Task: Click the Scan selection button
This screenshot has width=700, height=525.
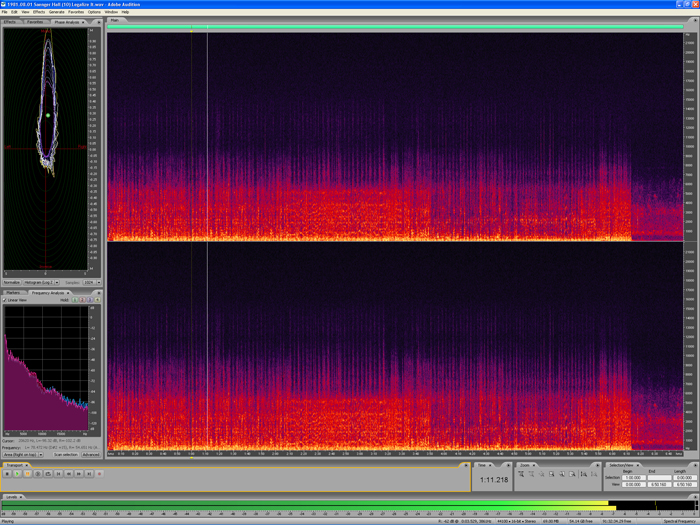Action: click(x=66, y=454)
